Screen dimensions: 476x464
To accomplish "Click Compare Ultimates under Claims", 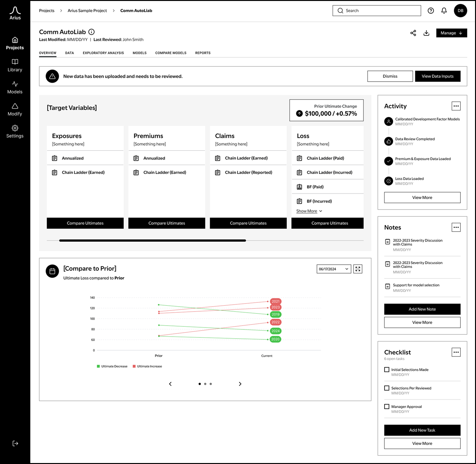I will coord(248,223).
